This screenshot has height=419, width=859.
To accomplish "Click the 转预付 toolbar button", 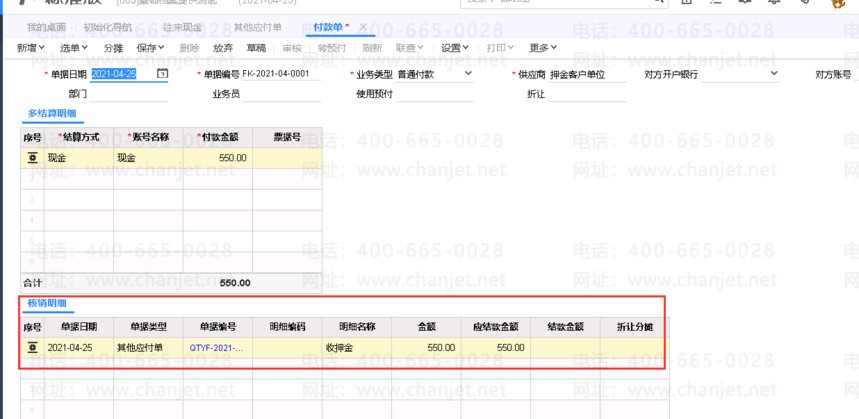I will tap(331, 48).
